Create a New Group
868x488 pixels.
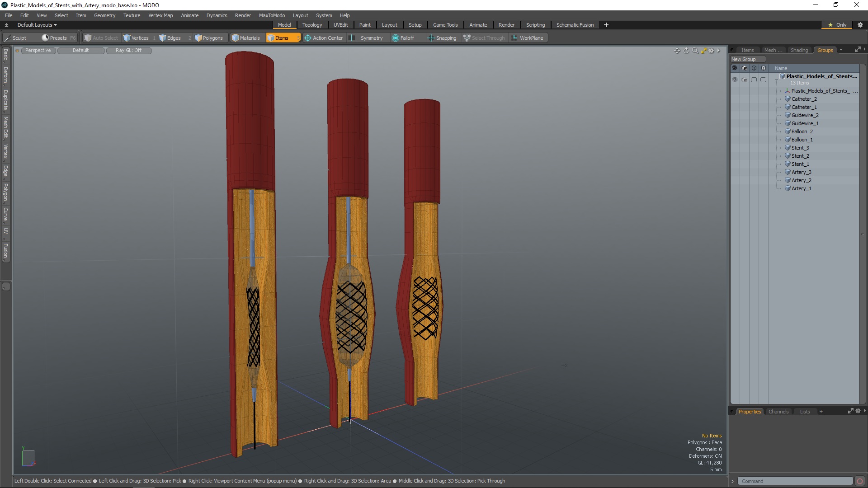click(x=748, y=59)
